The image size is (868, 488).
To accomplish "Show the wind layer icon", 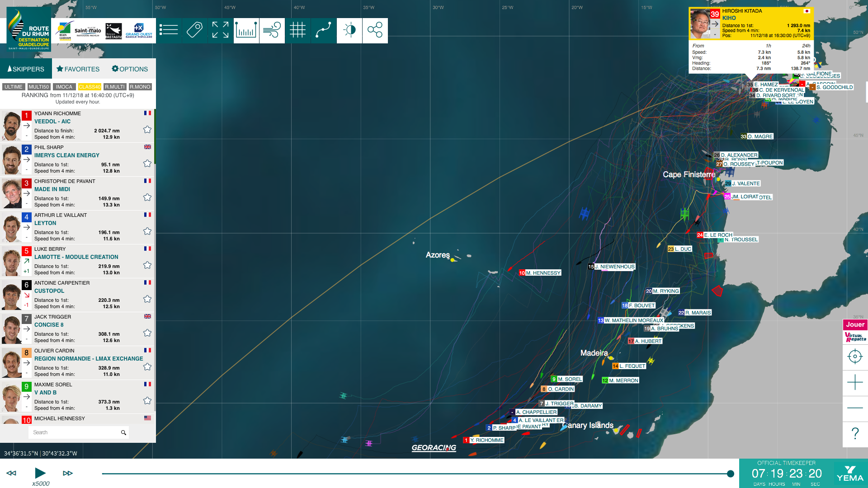I will (272, 30).
